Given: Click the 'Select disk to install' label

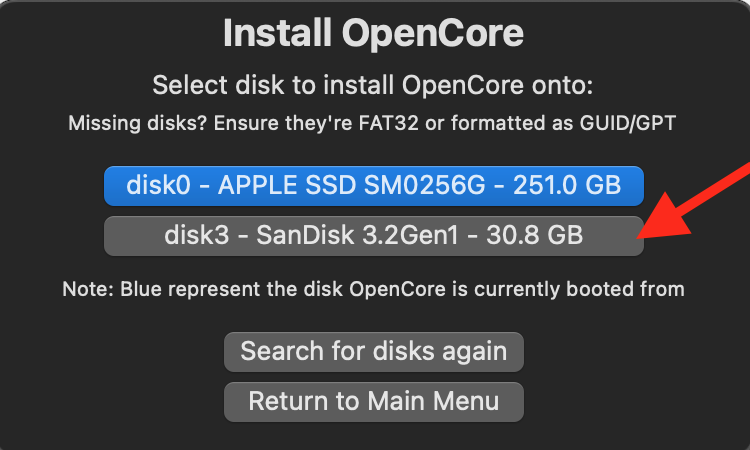Looking at the screenshot, I should coord(373,85).
